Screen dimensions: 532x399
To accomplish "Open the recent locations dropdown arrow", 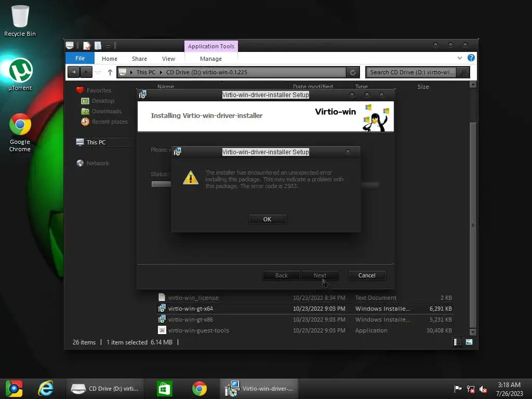I will pos(98,72).
